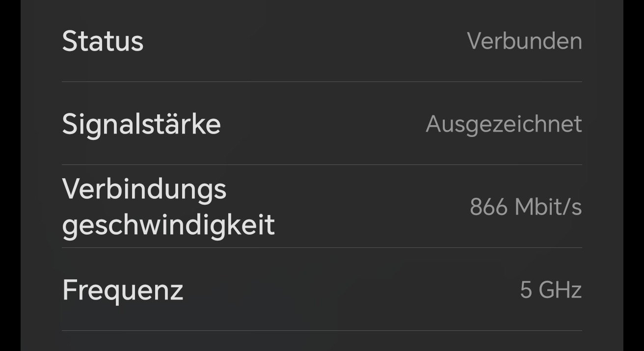Click the black border on the left edge
This screenshot has width=644, height=351.
10,175
